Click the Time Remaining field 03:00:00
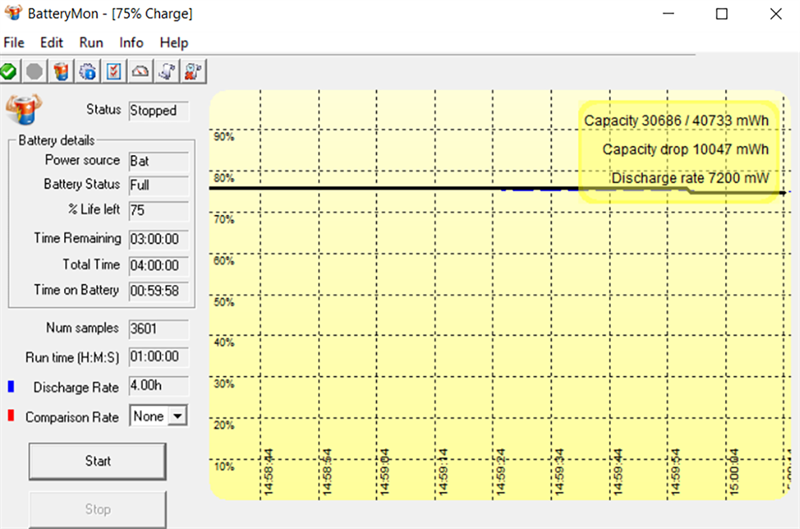The image size is (800, 529). pos(158,239)
